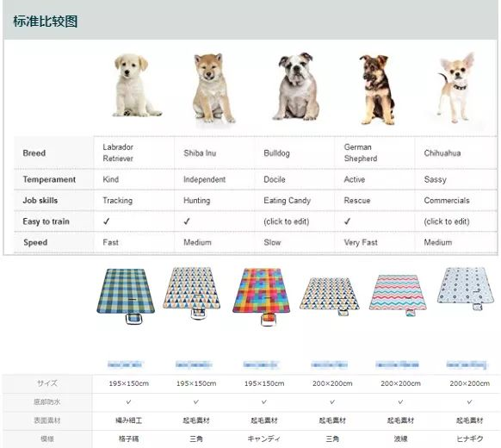
Task: Toggle the Easy to train checkmark for Shiba Inu
Action: 187,221
